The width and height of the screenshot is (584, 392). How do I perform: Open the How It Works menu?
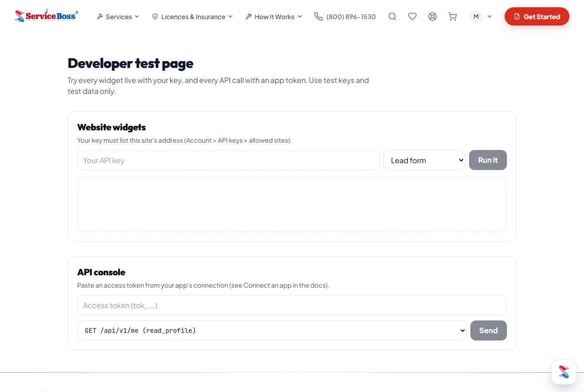tap(274, 16)
